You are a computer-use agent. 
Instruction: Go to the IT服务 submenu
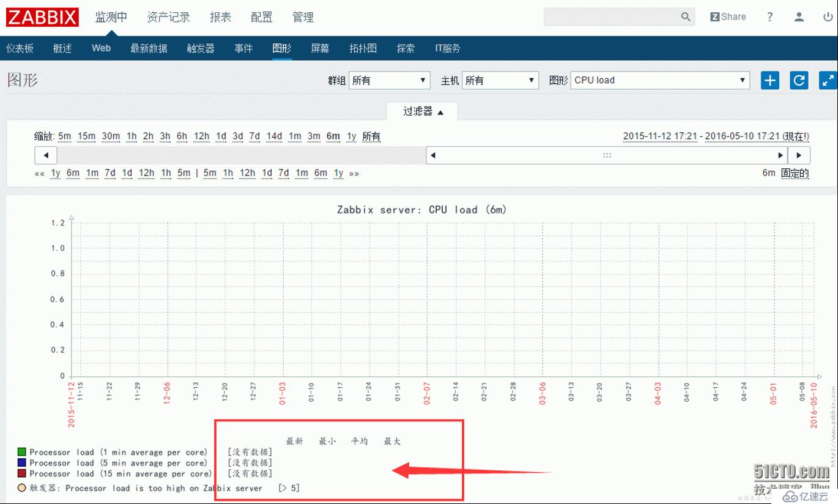(448, 48)
